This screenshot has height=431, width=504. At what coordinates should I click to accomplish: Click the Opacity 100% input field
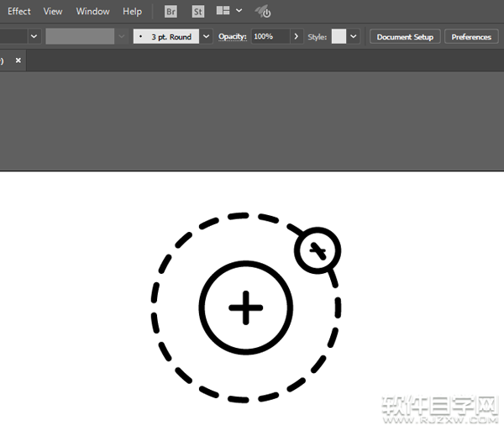[x=270, y=37]
